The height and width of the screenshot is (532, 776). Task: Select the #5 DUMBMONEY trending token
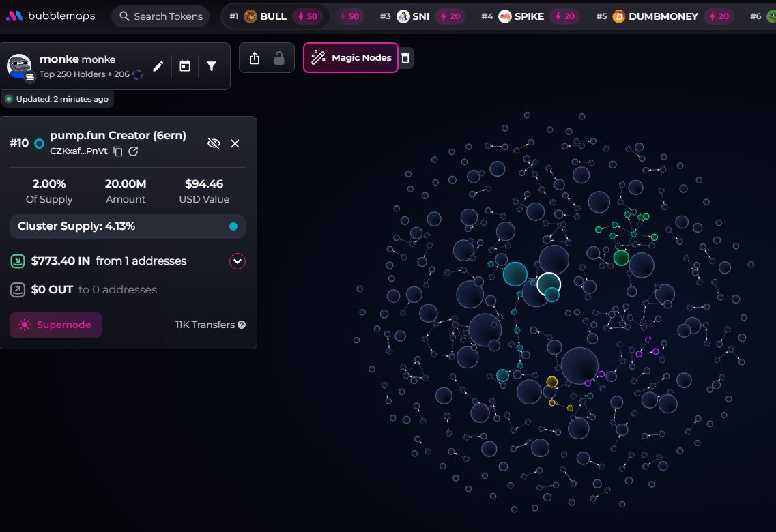pyautogui.click(x=654, y=16)
